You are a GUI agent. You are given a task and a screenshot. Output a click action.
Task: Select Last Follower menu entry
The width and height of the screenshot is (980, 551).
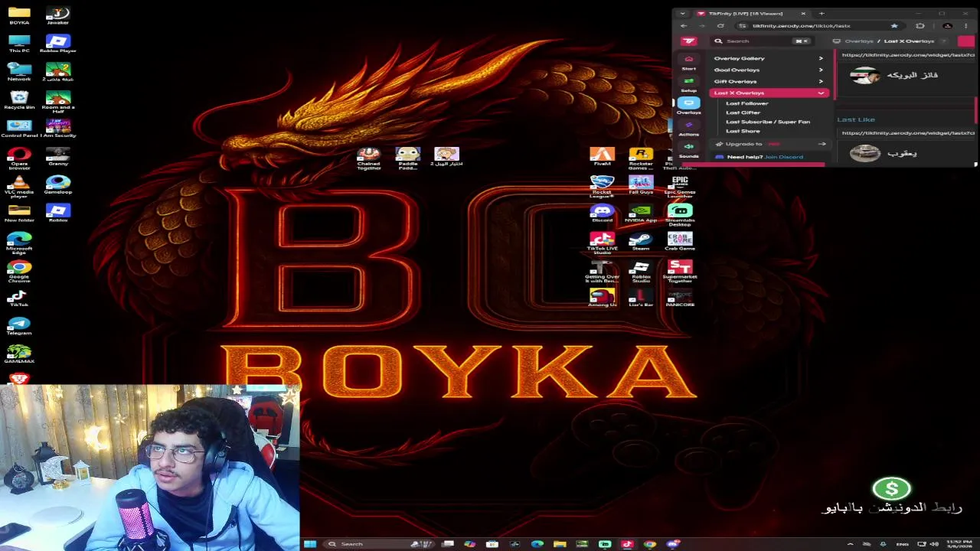pyautogui.click(x=746, y=103)
